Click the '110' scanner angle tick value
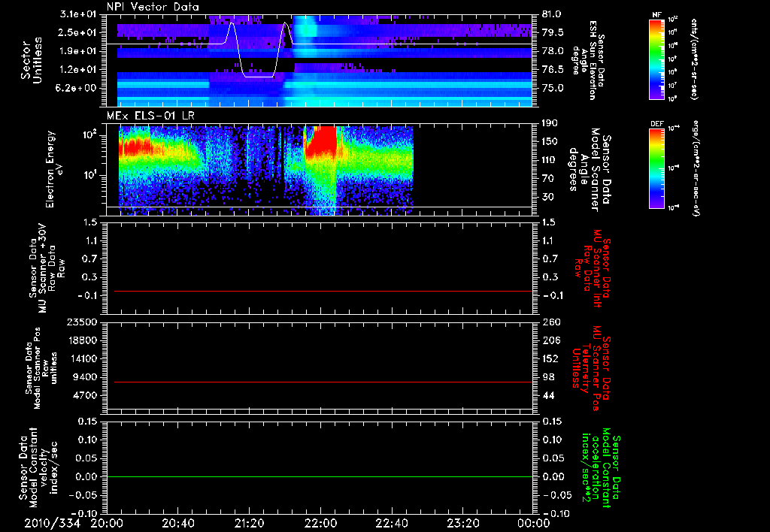Viewport: 770px width, 532px height. pyautogui.click(x=550, y=160)
